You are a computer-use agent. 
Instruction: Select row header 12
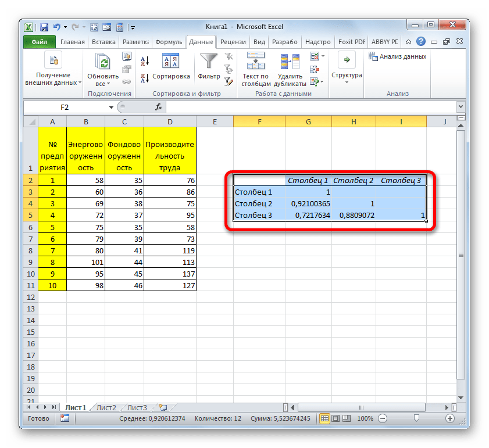31,297
